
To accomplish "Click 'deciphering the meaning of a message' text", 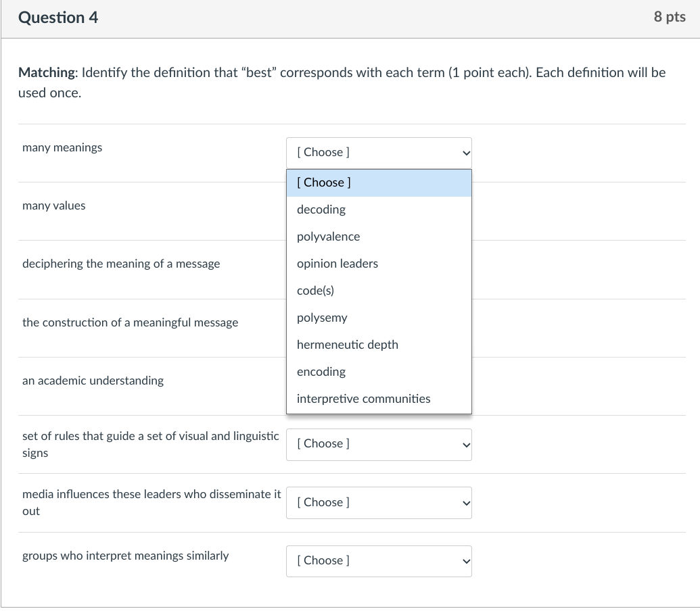I will 121,264.
